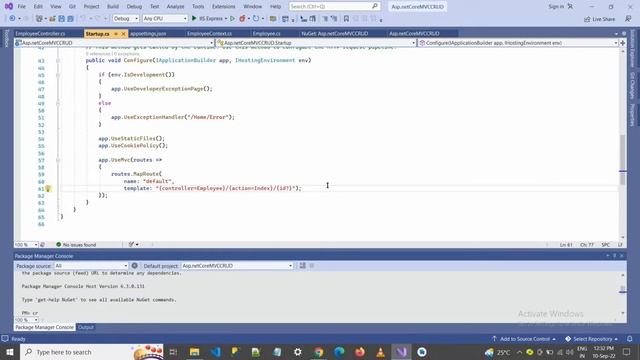Click the split editor plus icon
The height and width of the screenshot is (360, 640).
622,43
